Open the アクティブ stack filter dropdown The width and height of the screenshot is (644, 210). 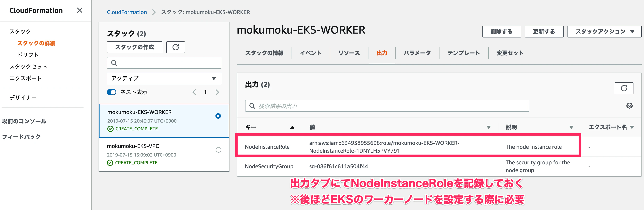164,78
